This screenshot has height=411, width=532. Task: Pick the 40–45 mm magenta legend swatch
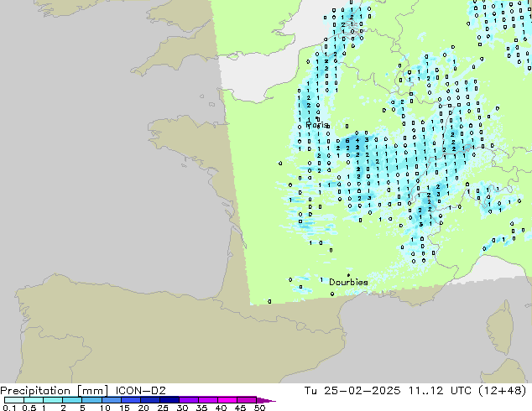[x=227, y=400]
